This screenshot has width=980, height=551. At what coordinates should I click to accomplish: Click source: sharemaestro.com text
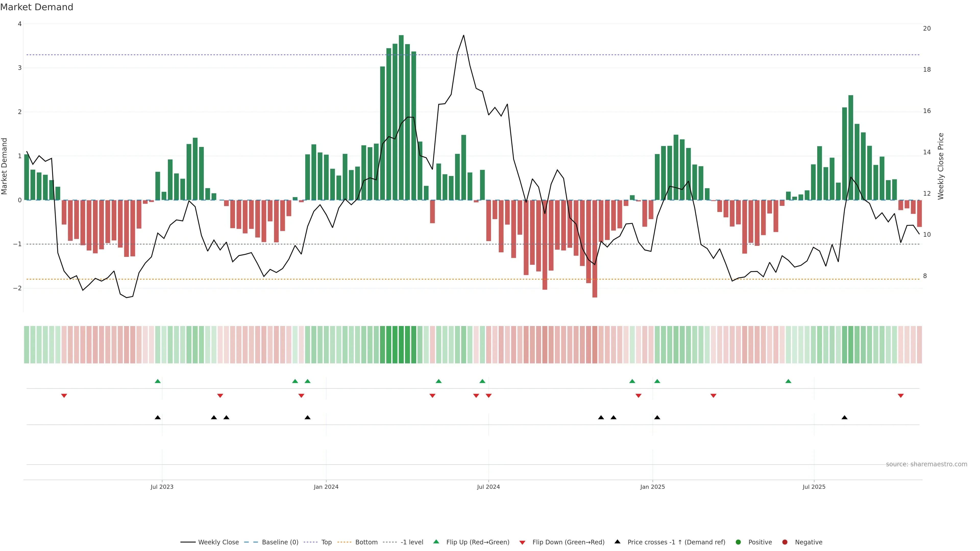click(x=926, y=464)
